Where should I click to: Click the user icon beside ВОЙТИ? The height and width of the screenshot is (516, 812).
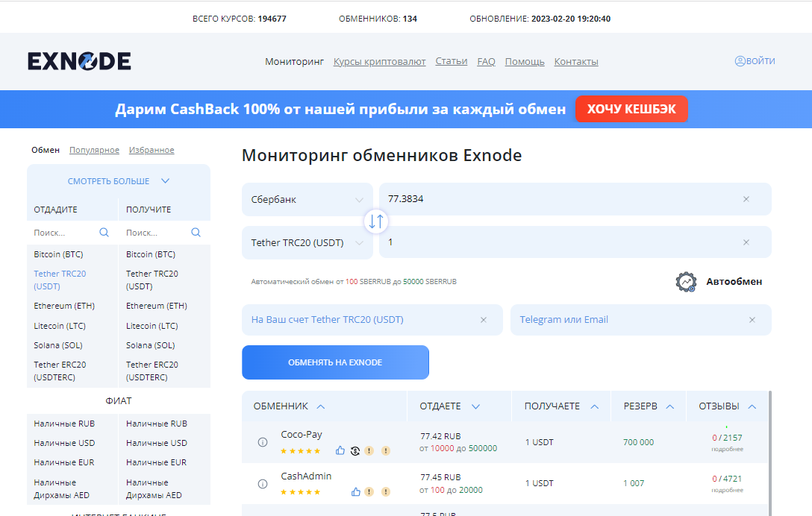740,61
